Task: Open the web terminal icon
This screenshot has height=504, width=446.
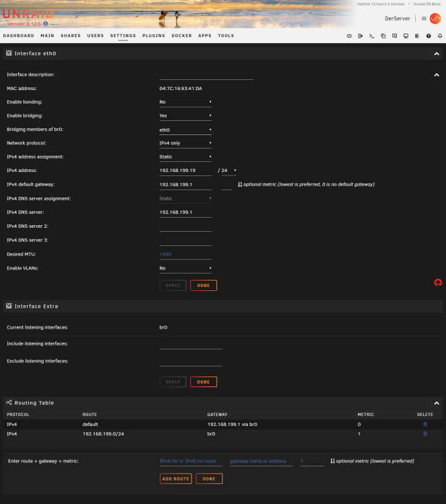Action: coord(371,36)
